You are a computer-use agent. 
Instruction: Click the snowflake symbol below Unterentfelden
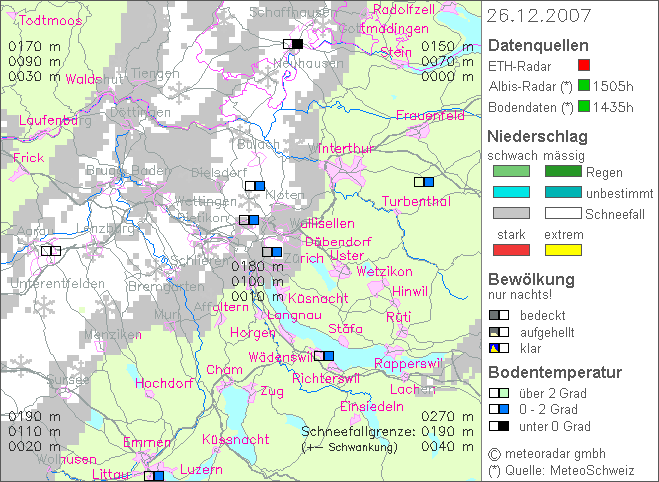point(44,306)
